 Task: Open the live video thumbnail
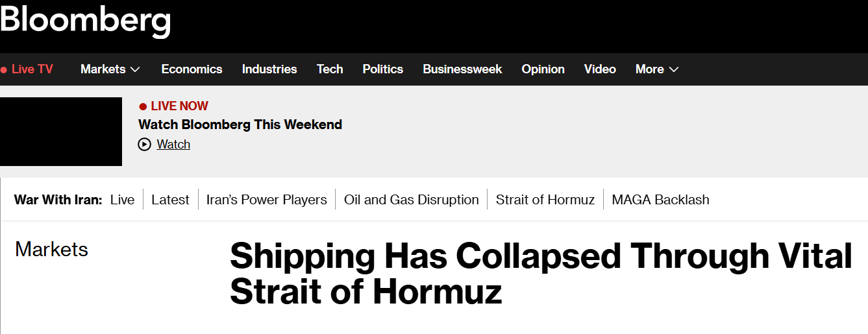click(x=61, y=132)
